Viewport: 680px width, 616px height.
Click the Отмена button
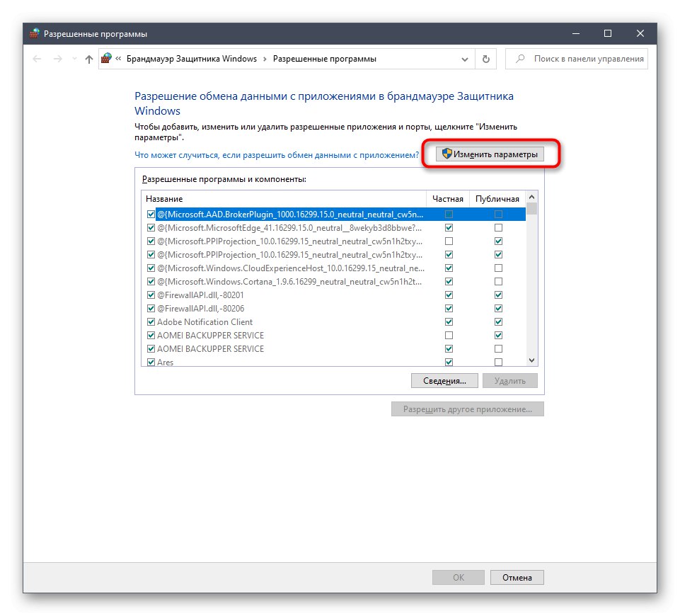coord(516,577)
